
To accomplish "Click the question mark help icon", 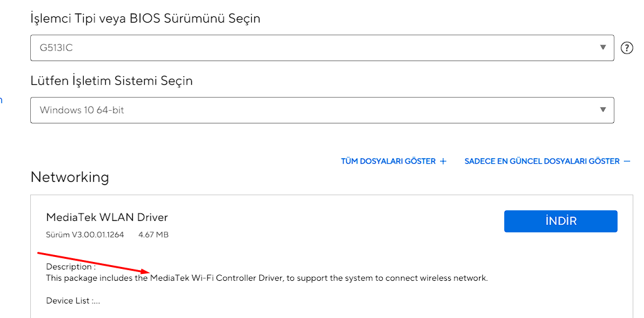I will click(626, 48).
